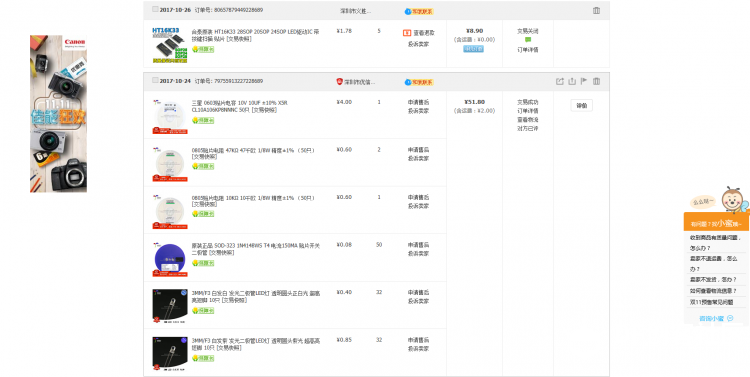Open the ¥0.40 white LED product thumbnail
Screen dimensions: 750x377
click(170, 306)
